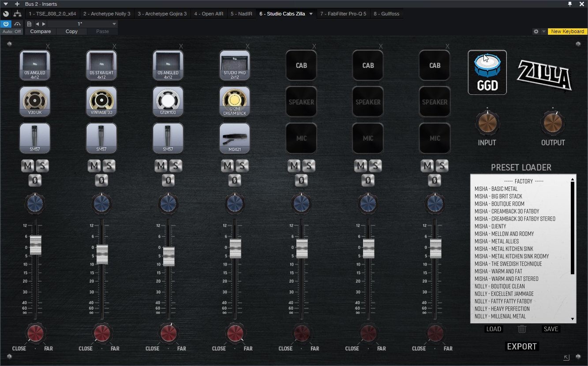Choose the VINTAGE 30 speaker slot

(101, 101)
